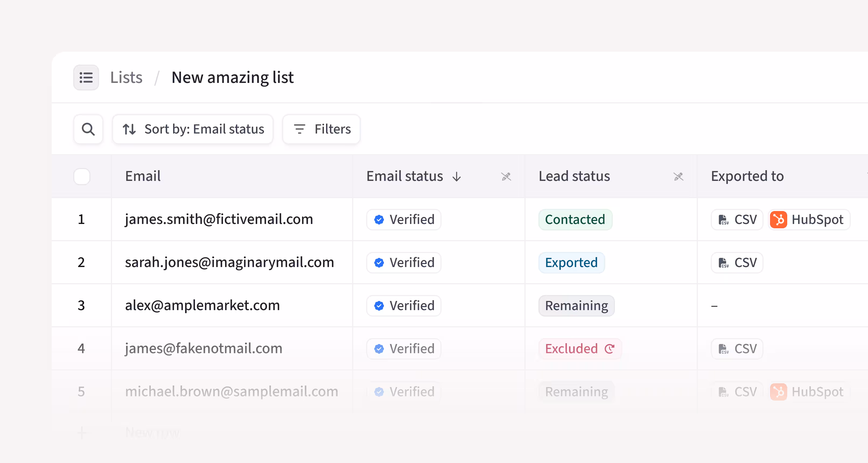This screenshot has height=463, width=868.
Task: Click the Exported to column header
Action: click(747, 176)
